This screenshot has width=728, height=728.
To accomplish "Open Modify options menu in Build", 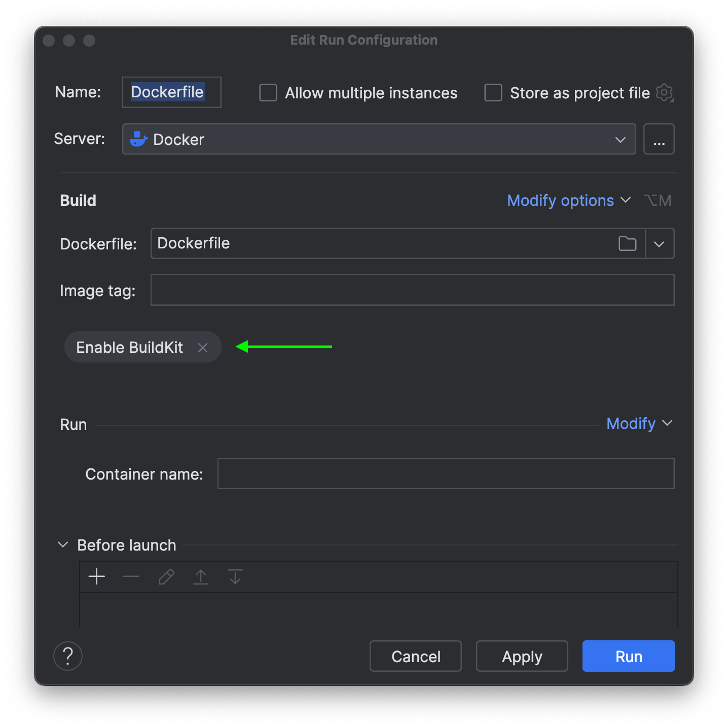I will (x=568, y=201).
